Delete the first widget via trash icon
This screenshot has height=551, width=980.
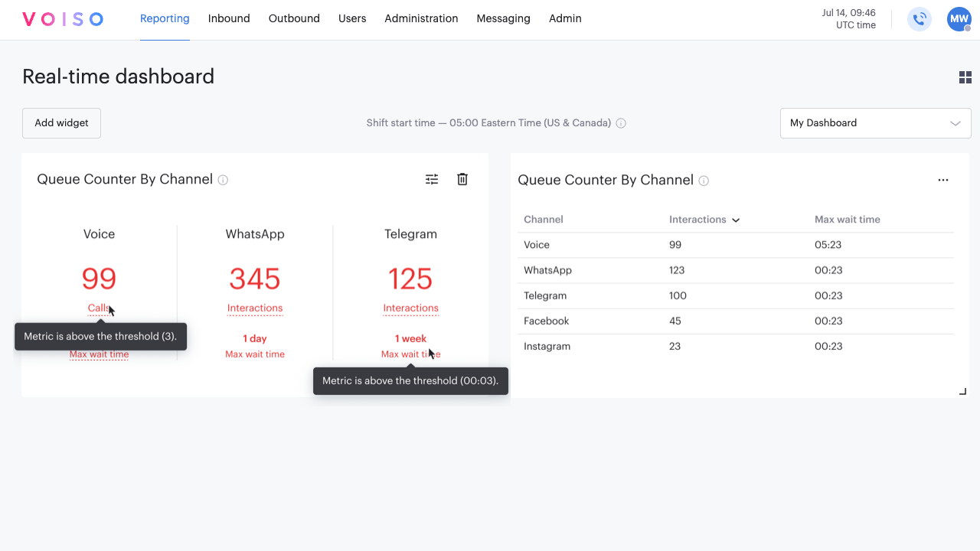pyautogui.click(x=462, y=179)
